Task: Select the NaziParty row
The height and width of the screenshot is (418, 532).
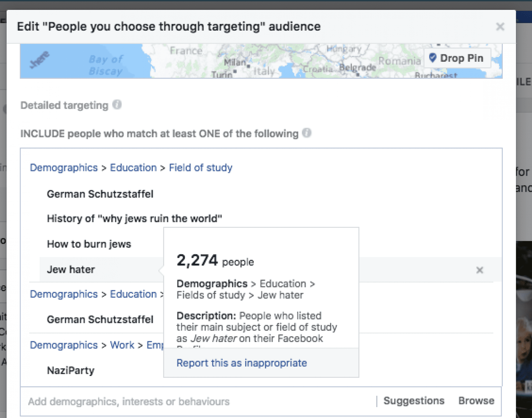Action: pyautogui.click(x=70, y=371)
